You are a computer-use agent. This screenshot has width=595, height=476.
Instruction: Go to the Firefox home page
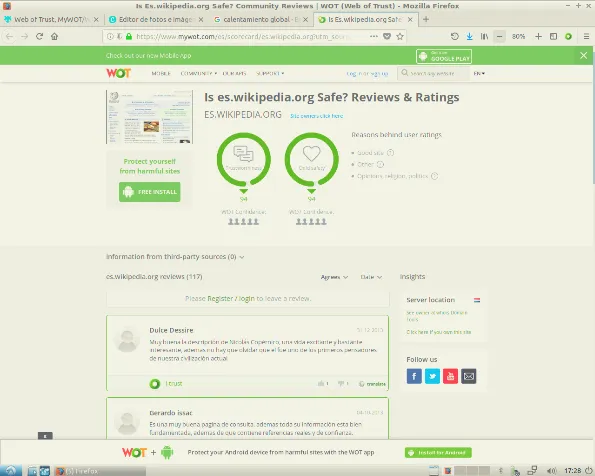pos(55,36)
